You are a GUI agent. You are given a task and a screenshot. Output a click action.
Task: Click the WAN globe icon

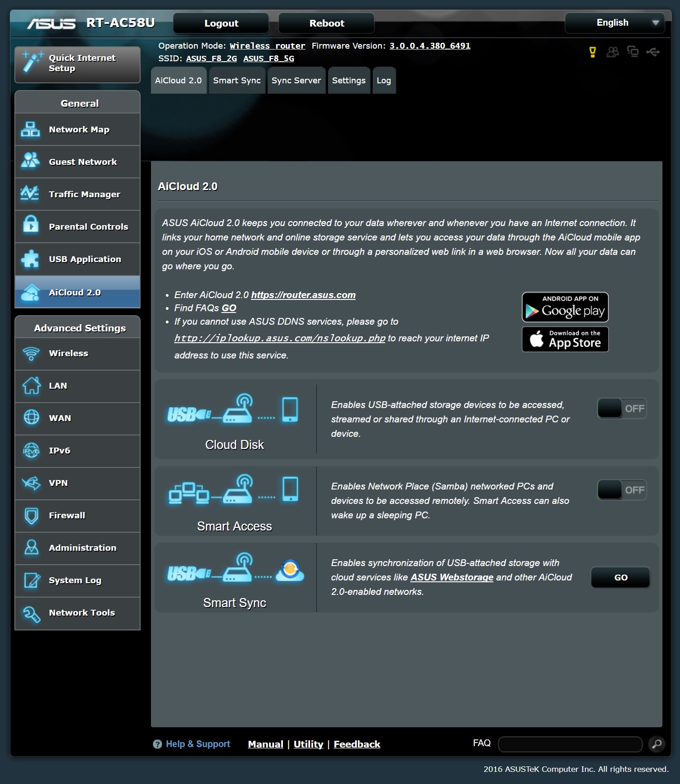pyautogui.click(x=31, y=417)
